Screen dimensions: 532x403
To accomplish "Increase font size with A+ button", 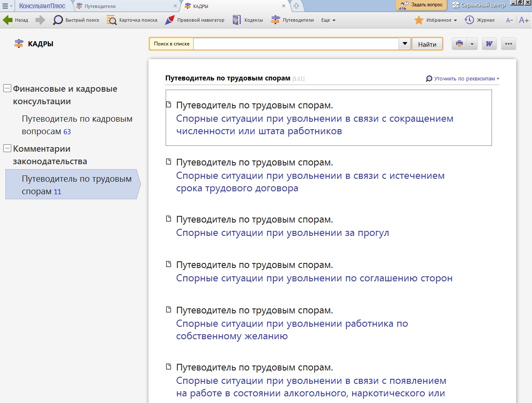I will (x=524, y=20).
